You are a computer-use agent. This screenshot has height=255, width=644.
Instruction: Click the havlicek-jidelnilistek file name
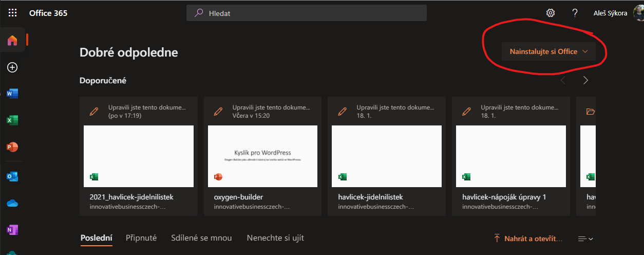371,197
